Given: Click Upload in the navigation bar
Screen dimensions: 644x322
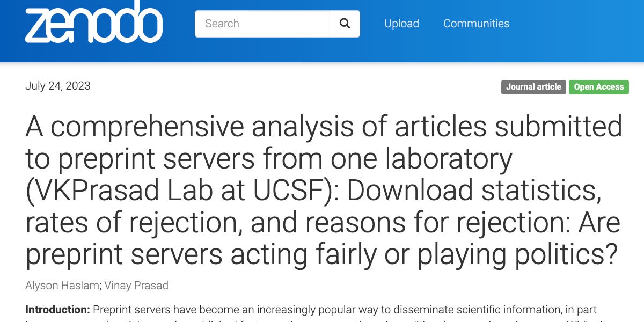Looking at the screenshot, I should tap(401, 24).
